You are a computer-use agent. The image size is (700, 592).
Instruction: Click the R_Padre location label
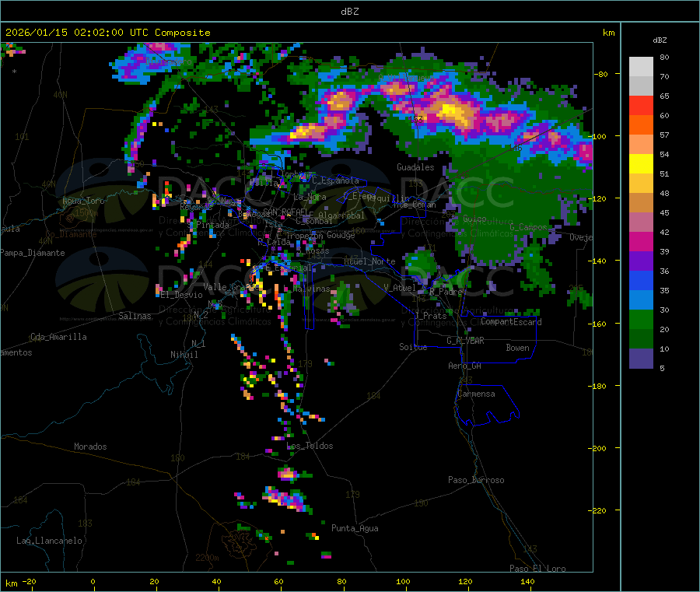point(446,292)
